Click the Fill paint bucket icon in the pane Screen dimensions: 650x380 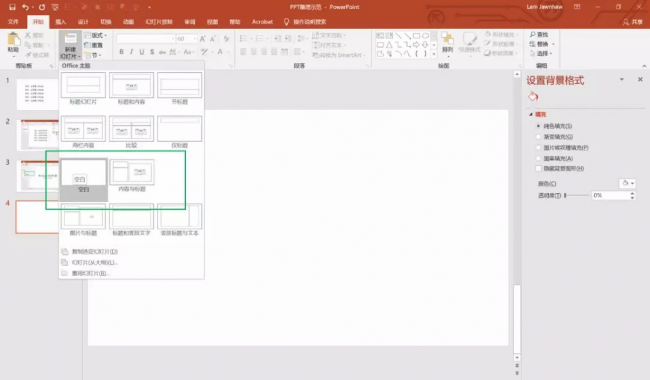533,97
